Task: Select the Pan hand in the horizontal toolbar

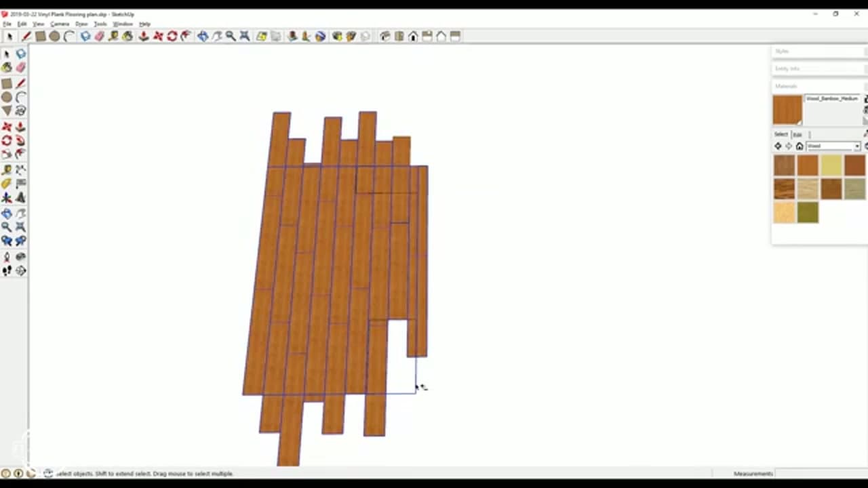Action: click(217, 37)
